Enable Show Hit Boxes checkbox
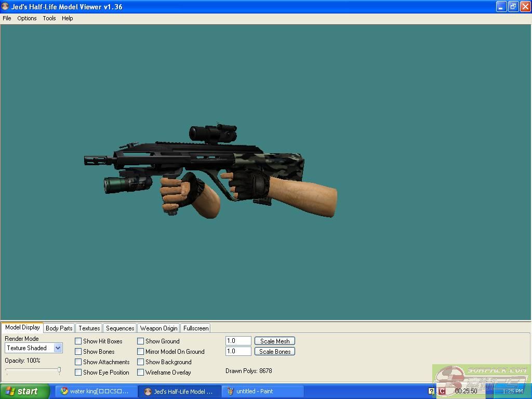532x399 pixels. point(78,341)
